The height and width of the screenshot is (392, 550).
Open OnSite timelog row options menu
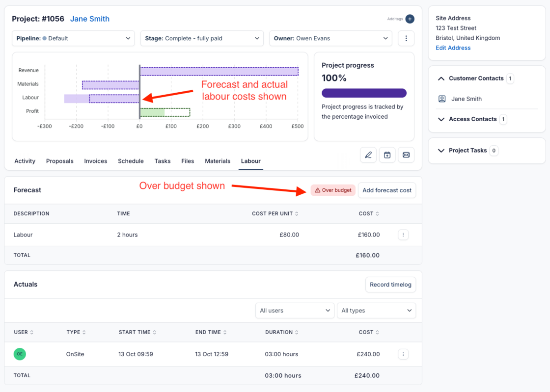[x=403, y=354]
